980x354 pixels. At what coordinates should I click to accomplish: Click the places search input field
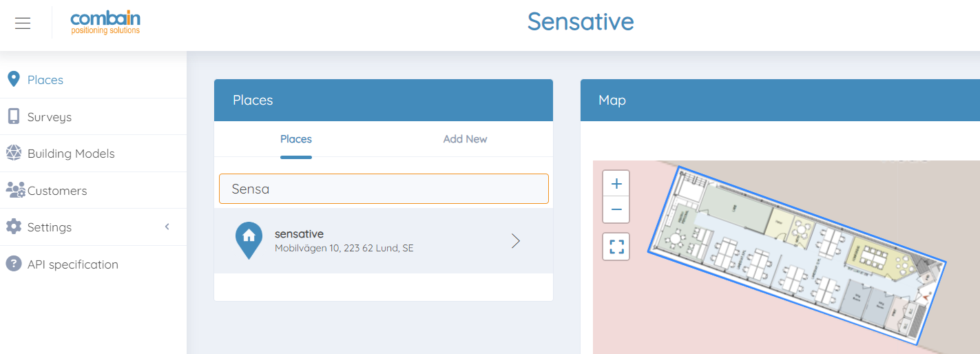tap(384, 189)
